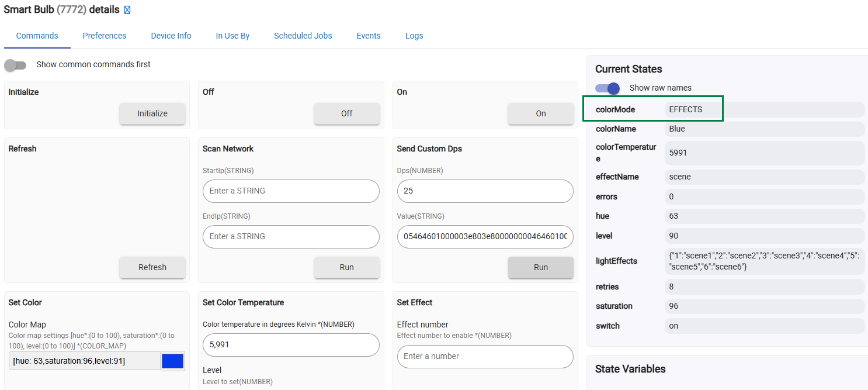Run the Send Custom Dps command
868x390 pixels.
tap(540, 267)
